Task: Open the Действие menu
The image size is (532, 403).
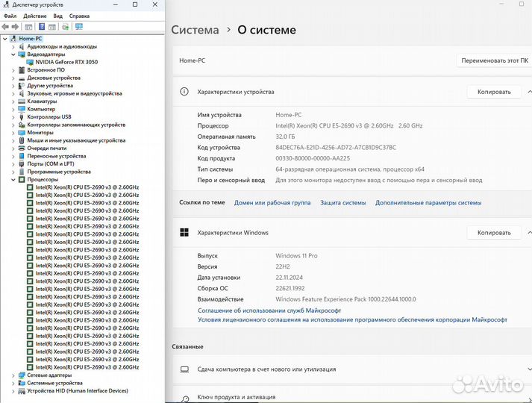Action: click(35, 16)
